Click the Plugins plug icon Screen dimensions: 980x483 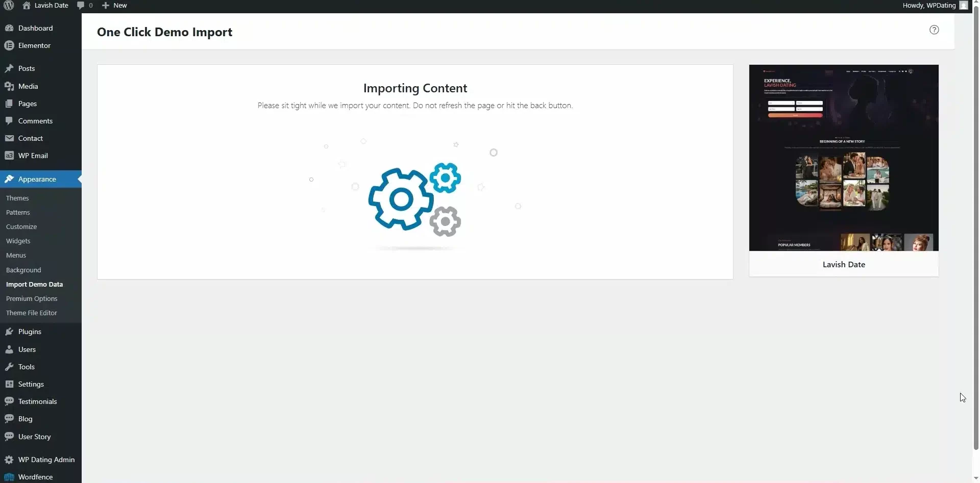coord(9,332)
